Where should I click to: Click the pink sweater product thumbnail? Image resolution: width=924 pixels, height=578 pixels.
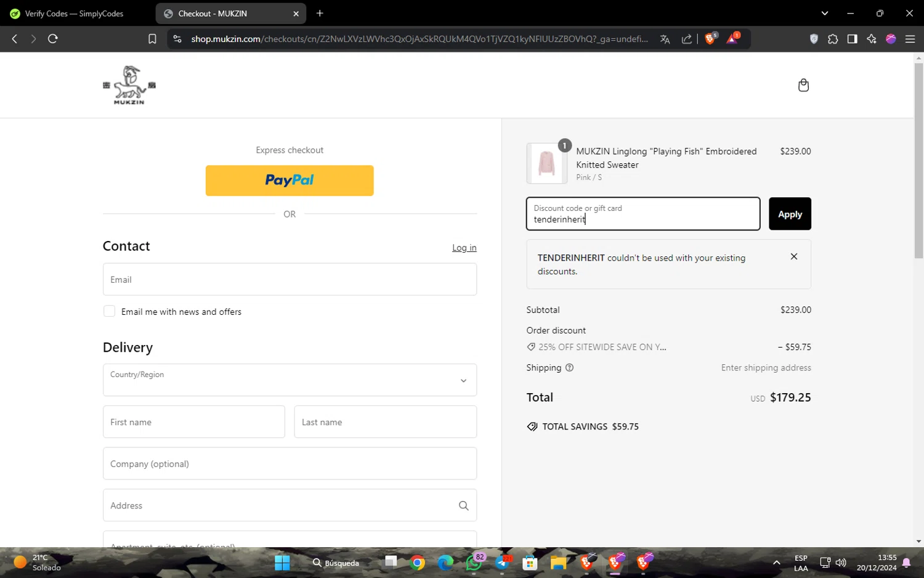tap(546, 163)
